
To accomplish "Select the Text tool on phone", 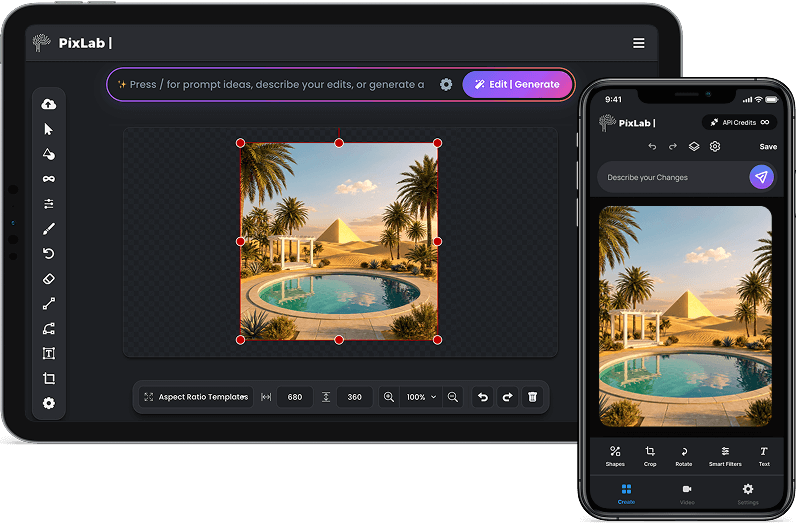I will pyautogui.click(x=764, y=456).
